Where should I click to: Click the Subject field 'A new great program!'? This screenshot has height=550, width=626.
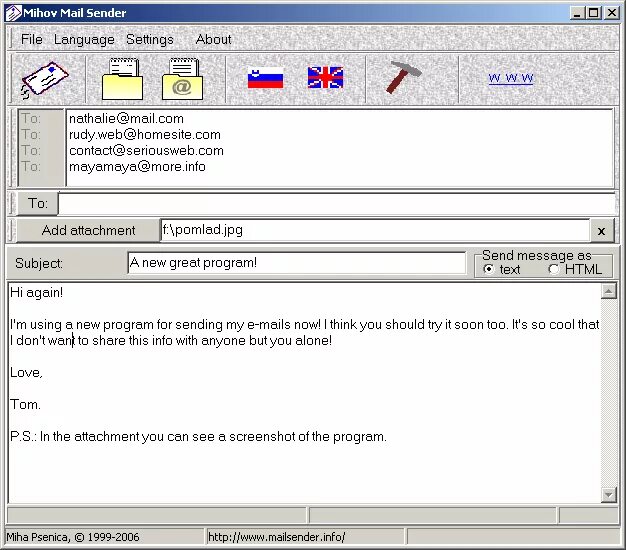pos(297,263)
